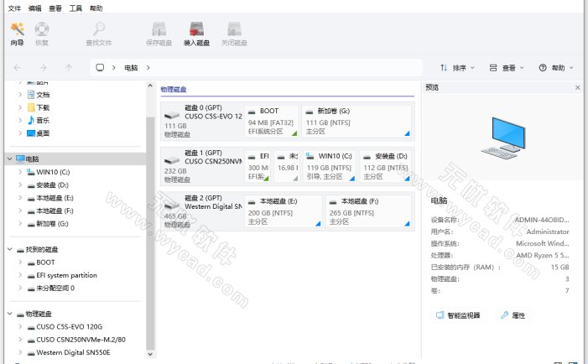588x364 pixels.
Task: Open the 帮助 help dropdown in toolbar
Action: (x=556, y=68)
